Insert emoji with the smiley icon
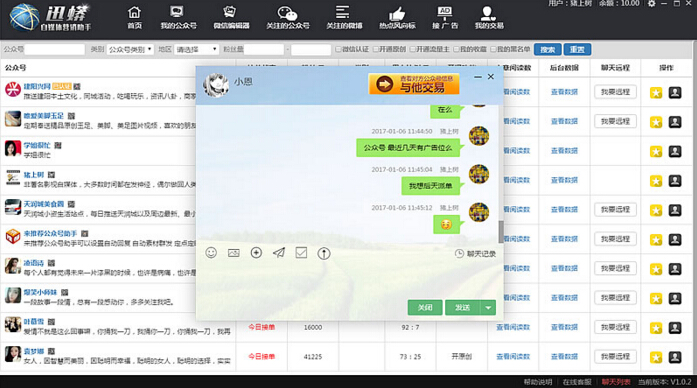The height and width of the screenshot is (388, 697). (x=211, y=253)
